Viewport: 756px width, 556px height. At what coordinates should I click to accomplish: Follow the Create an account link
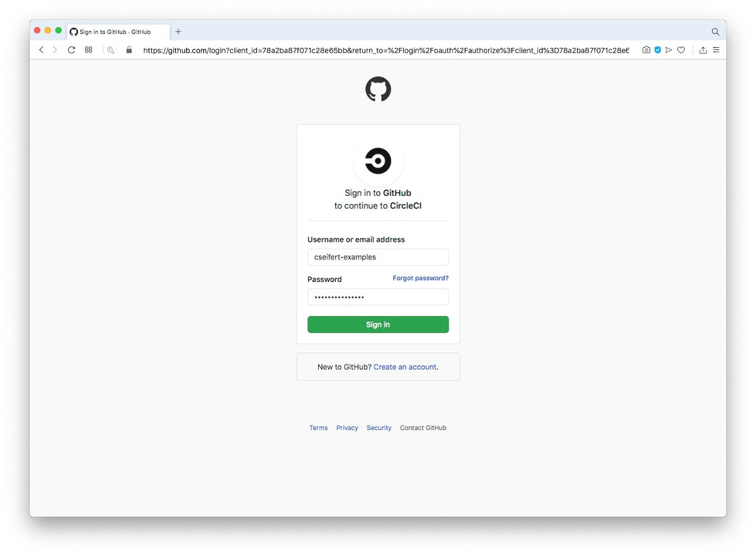pos(405,367)
